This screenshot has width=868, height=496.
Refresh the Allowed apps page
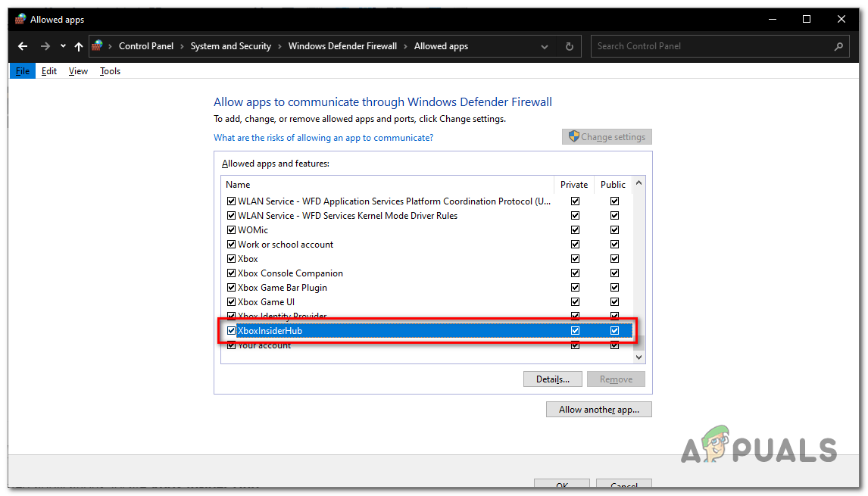click(569, 46)
